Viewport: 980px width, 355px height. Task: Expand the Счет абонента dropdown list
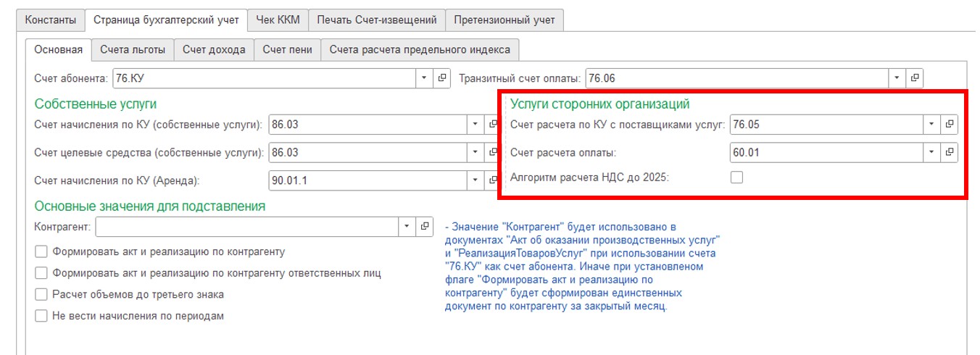pyautogui.click(x=425, y=78)
